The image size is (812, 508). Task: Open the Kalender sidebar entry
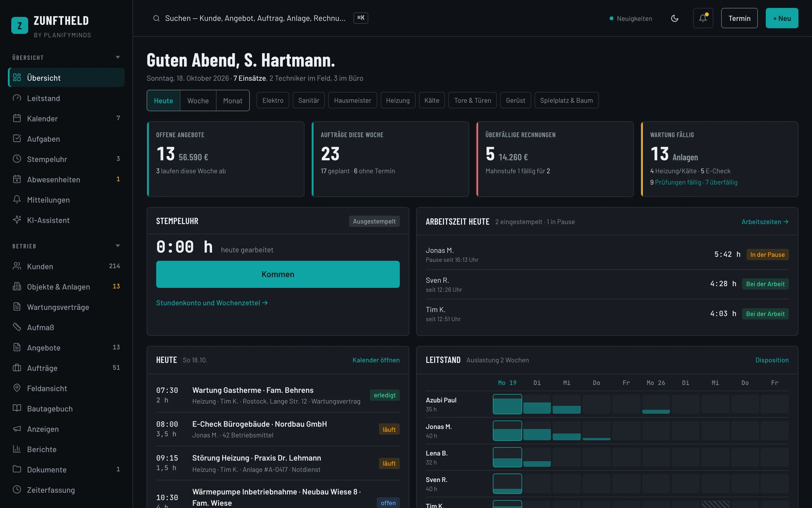point(66,118)
